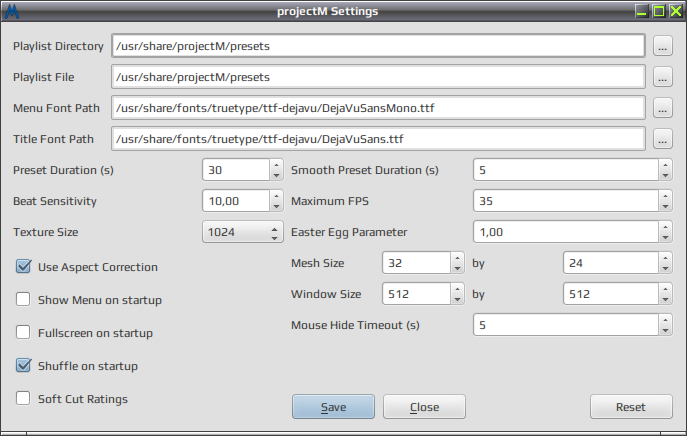Increase Mesh Size width of 32

pyautogui.click(x=457, y=258)
